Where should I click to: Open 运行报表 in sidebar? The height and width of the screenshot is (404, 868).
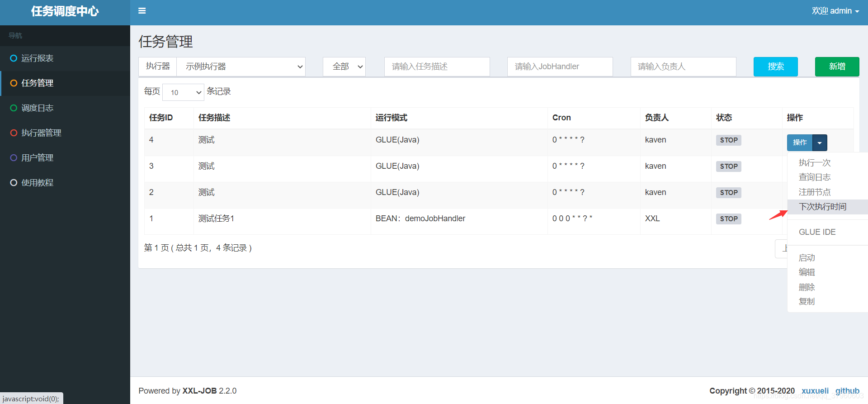[x=65, y=58]
